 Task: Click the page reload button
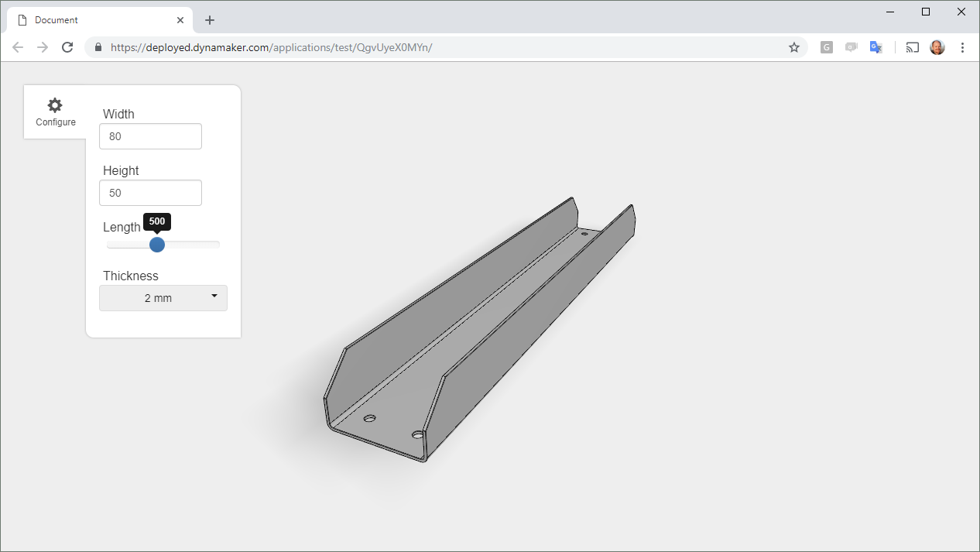67,47
